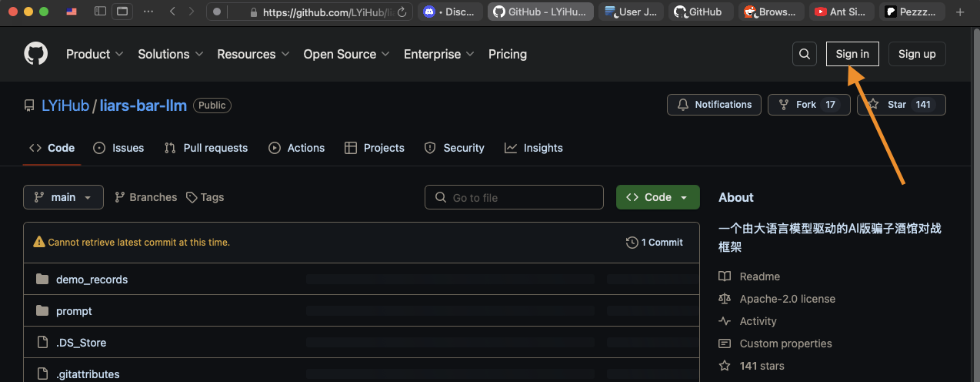Click the folder icon for prompt

pos(42,310)
